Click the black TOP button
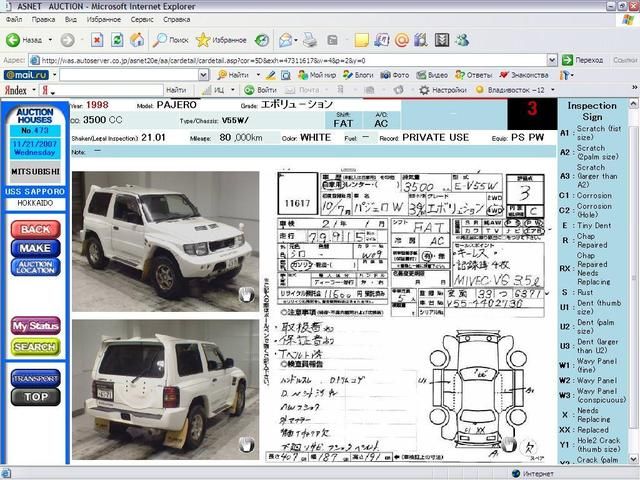Viewport: 640px width, 480px height. click(36, 397)
